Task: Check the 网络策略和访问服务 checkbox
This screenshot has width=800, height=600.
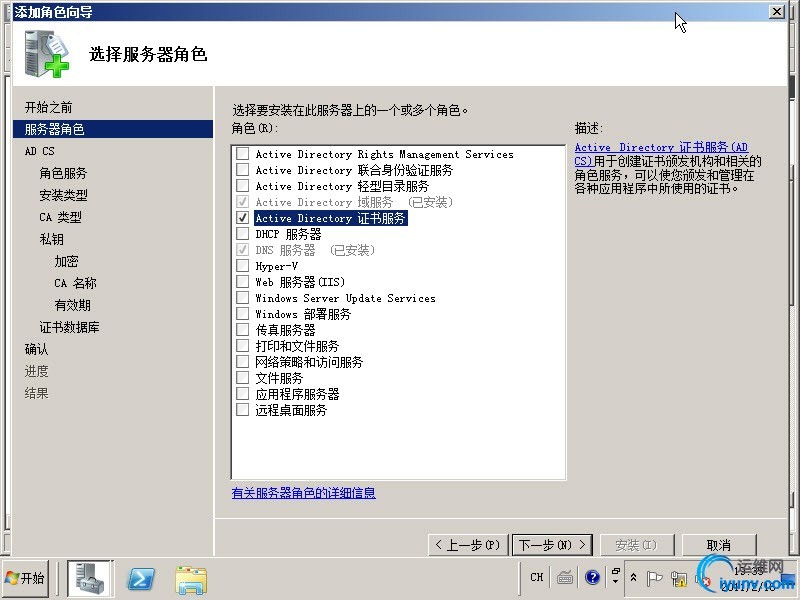Action: [243, 361]
